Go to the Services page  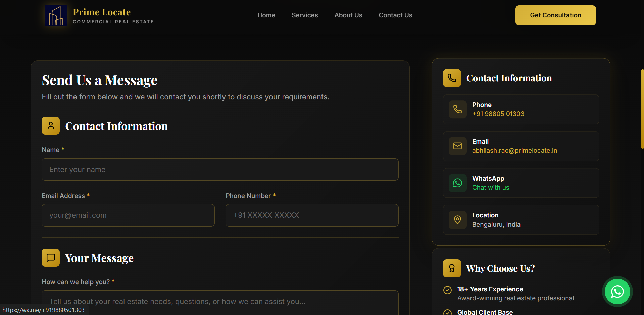[305, 15]
